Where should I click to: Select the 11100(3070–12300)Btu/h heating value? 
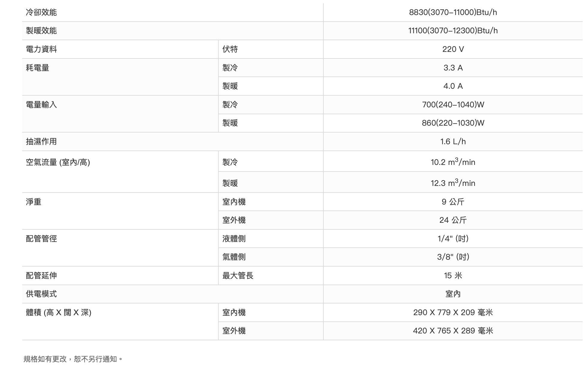click(453, 31)
